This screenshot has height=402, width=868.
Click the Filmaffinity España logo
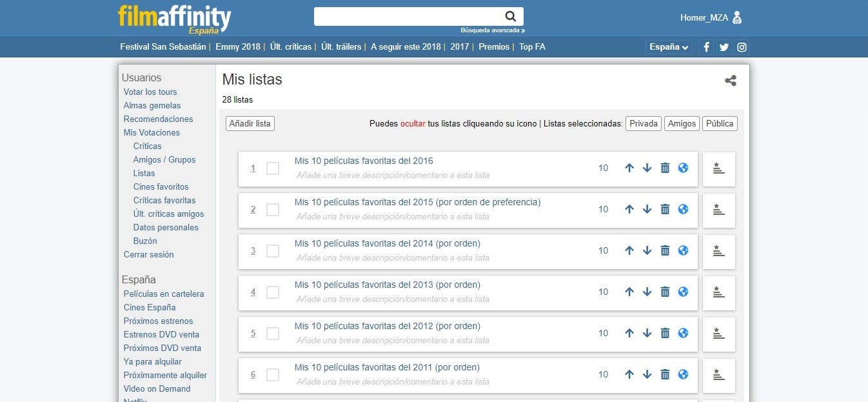tap(174, 19)
